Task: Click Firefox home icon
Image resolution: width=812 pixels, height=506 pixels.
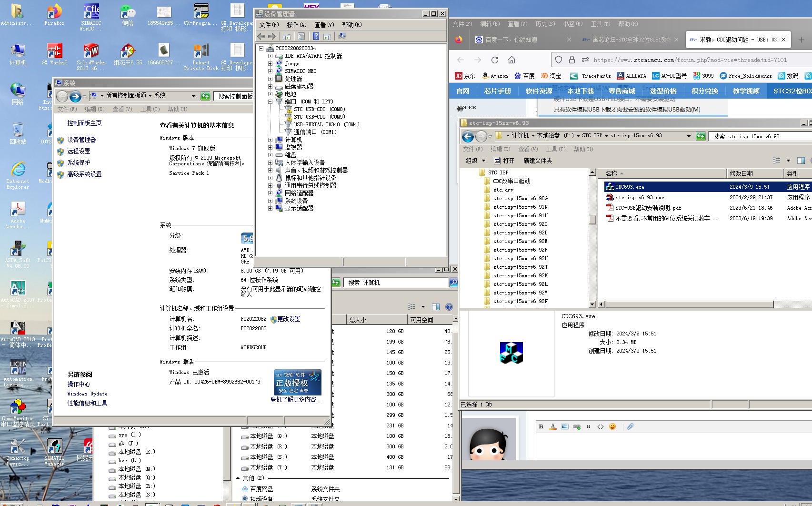Action: tap(511, 60)
